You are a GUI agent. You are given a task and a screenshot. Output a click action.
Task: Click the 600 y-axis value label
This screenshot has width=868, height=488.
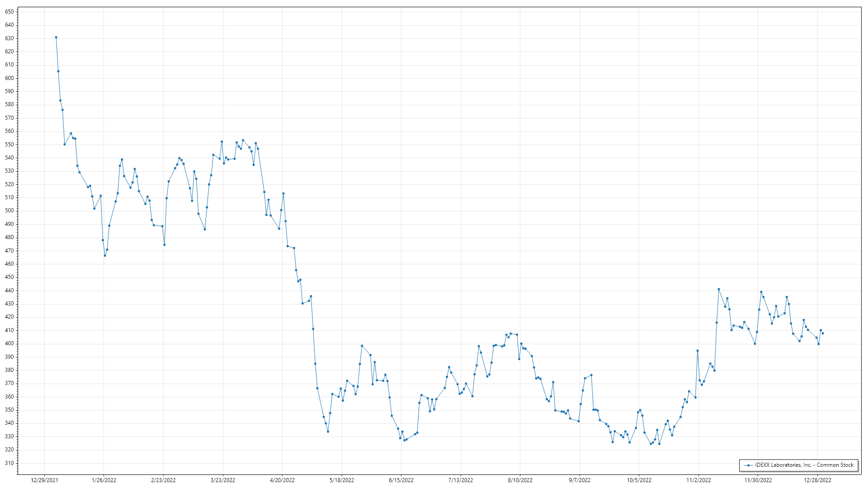click(9, 78)
